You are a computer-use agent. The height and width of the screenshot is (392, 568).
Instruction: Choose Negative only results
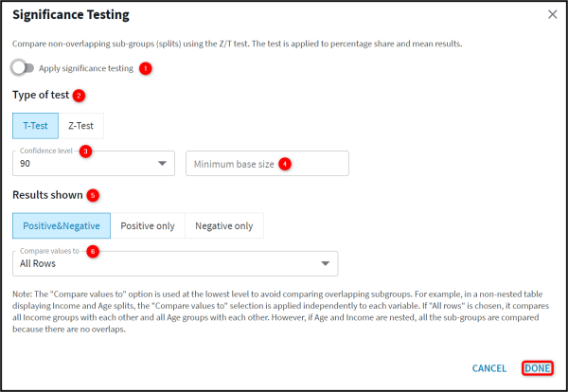tap(224, 225)
